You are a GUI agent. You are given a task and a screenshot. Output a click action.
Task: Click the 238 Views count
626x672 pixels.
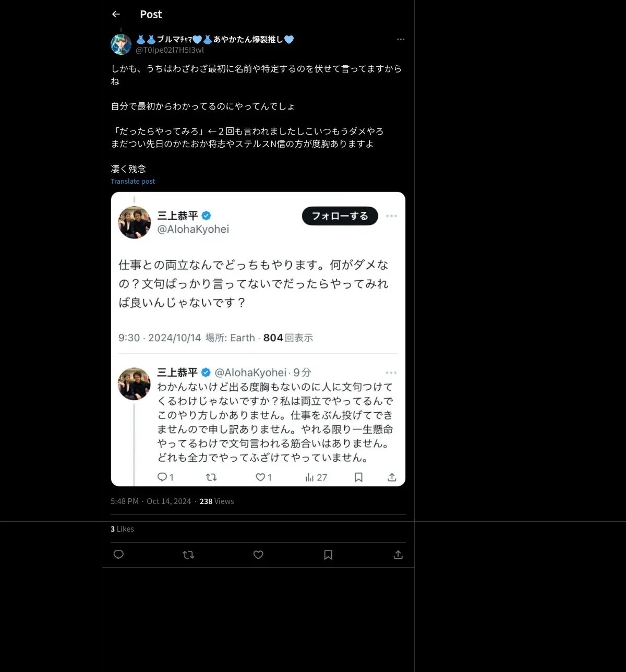click(216, 501)
